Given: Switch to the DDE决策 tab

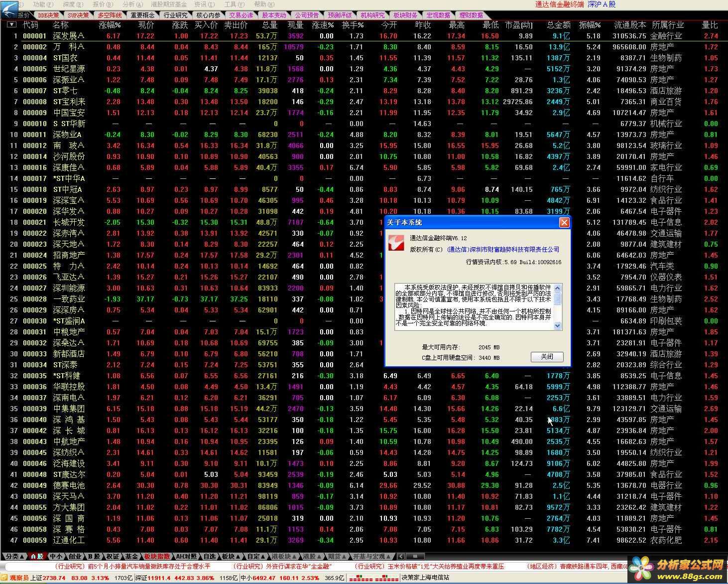Looking at the screenshot, I should [48, 15].
